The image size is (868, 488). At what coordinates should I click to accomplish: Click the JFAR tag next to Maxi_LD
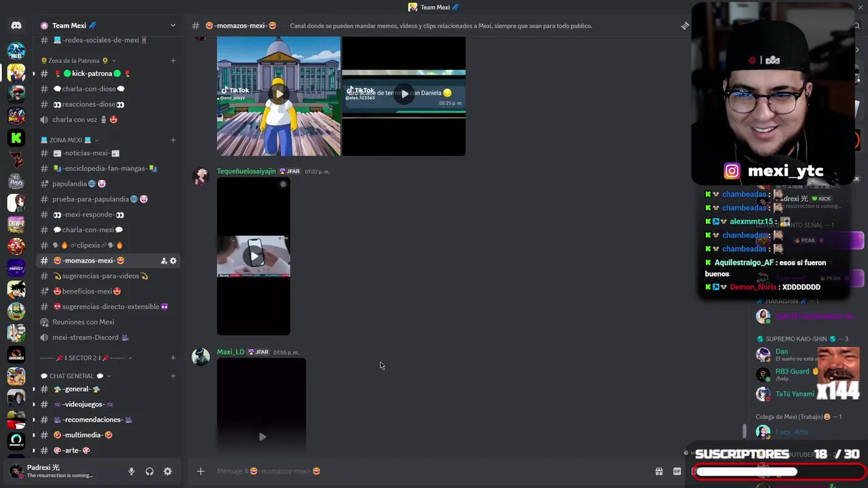tap(258, 352)
